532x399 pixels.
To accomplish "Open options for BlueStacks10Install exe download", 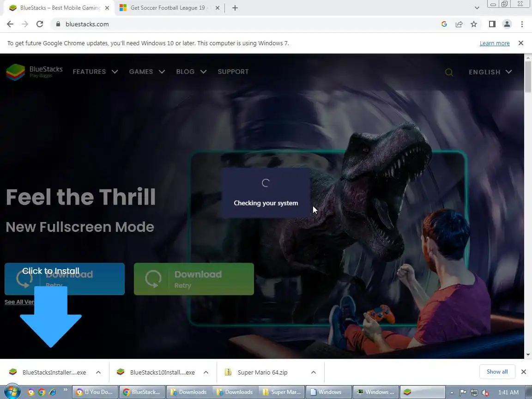I will click(x=206, y=372).
